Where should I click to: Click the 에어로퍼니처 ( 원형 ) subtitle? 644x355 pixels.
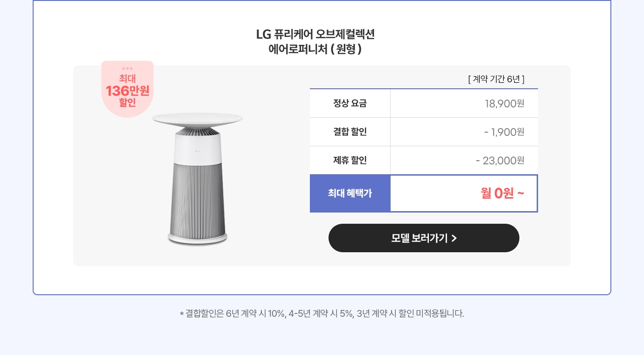coord(315,49)
